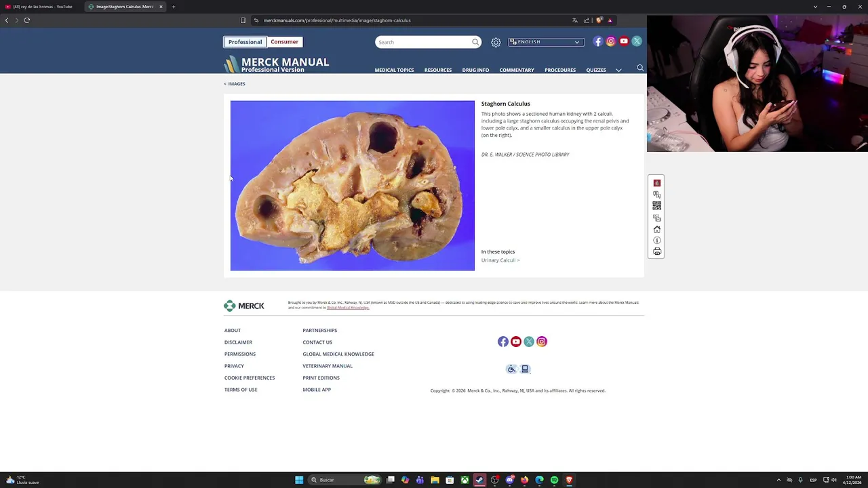This screenshot has width=868, height=488.
Task: Click the staghorn calculus kidney image
Action: click(353, 186)
